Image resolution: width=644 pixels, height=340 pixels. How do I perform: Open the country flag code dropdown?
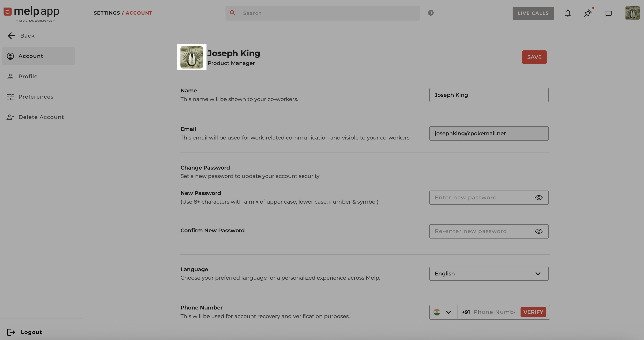tap(443, 312)
